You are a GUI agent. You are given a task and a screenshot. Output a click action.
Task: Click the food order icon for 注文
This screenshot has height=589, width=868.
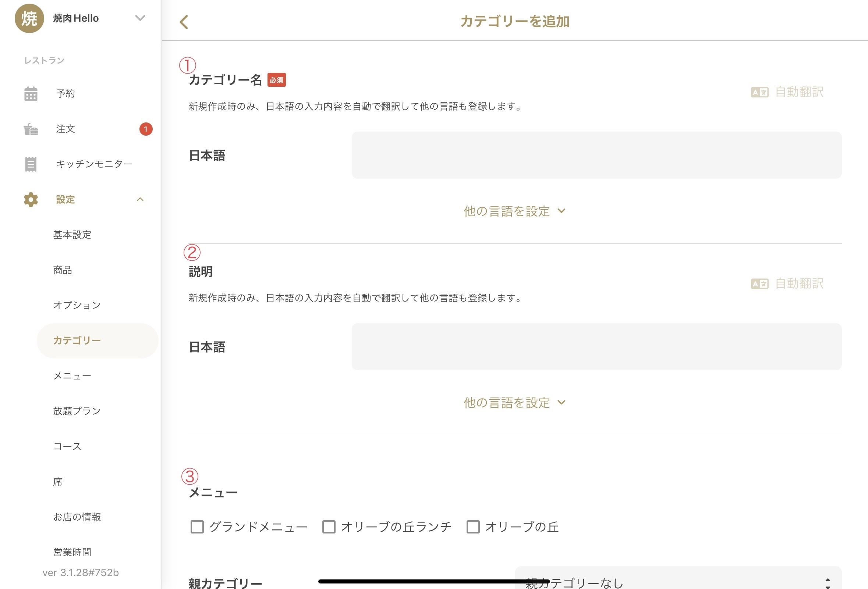(x=31, y=129)
